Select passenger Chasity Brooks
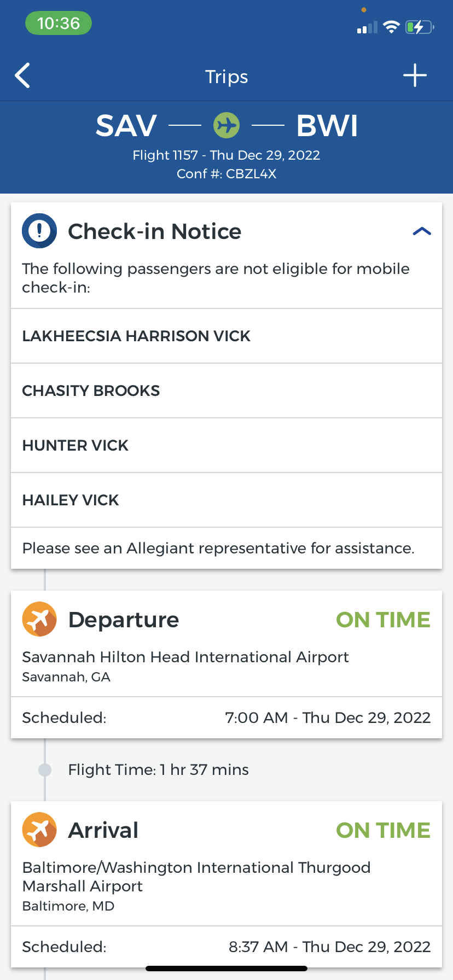The height and width of the screenshot is (980, 453). pyautogui.click(x=91, y=390)
